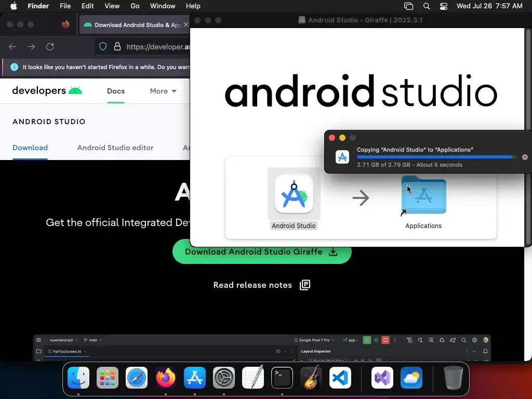
Task: Reload the Firefox page
Action: pos(50,46)
